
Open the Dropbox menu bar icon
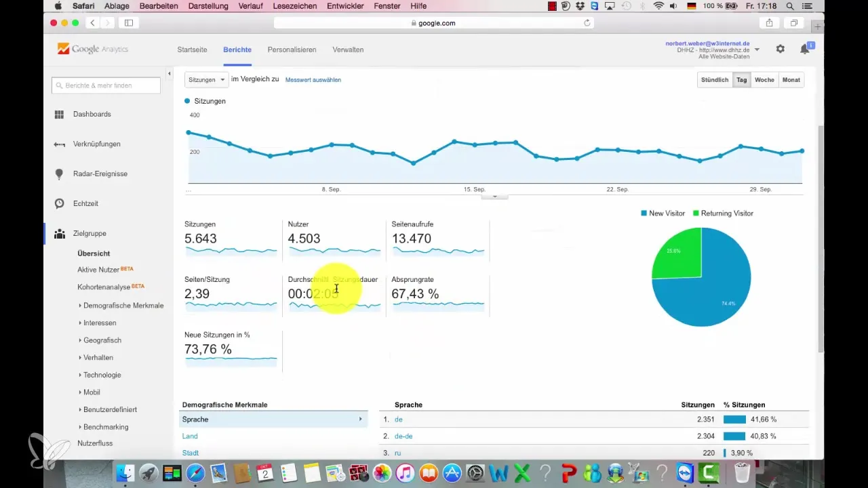click(580, 6)
